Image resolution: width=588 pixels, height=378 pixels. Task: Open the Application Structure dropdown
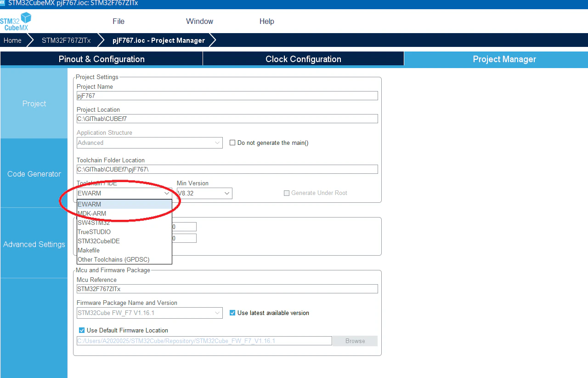click(149, 143)
